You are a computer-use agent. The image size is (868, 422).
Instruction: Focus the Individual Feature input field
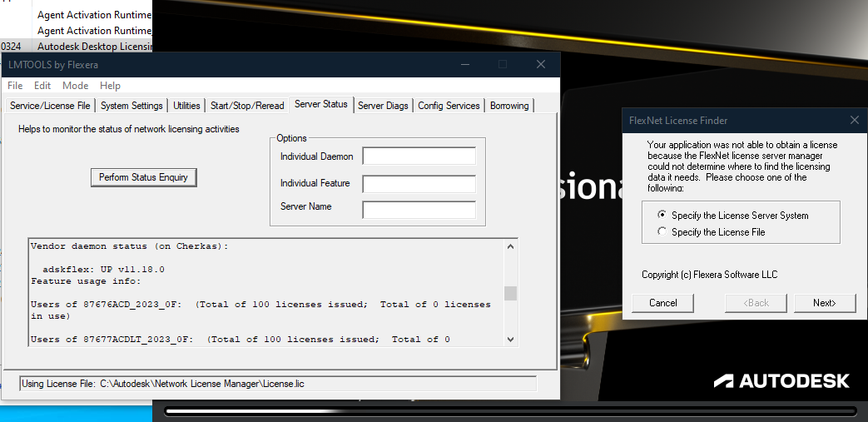[x=419, y=183]
